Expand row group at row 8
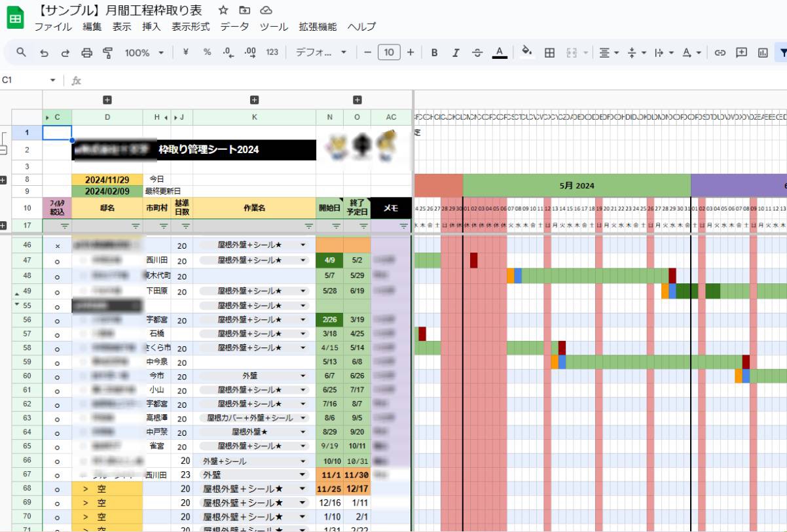 (x=3, y=180)
